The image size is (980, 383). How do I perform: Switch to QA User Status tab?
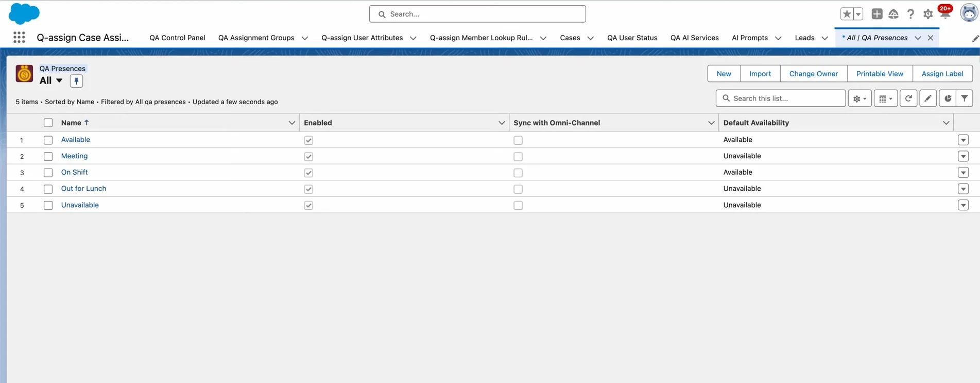(632, 38)
